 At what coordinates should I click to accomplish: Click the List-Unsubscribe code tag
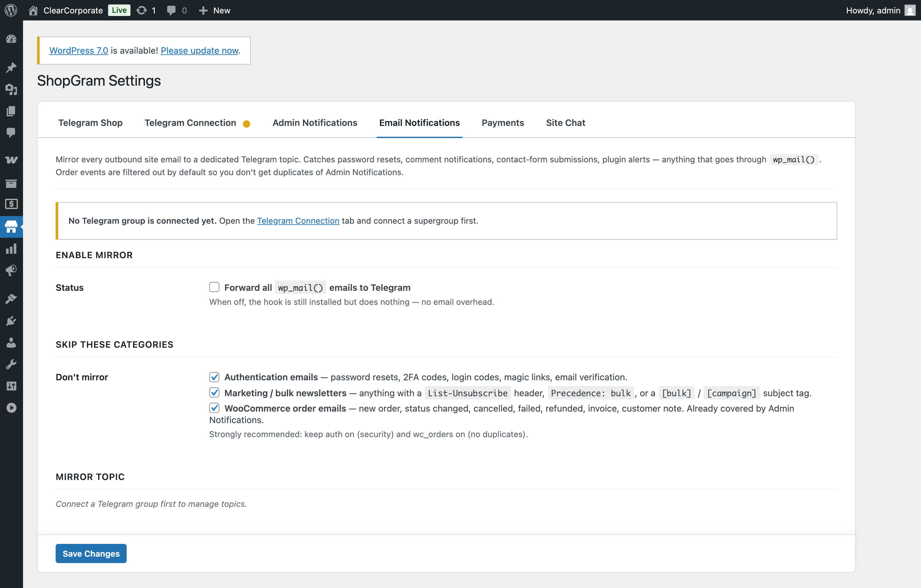click(468, 393)
